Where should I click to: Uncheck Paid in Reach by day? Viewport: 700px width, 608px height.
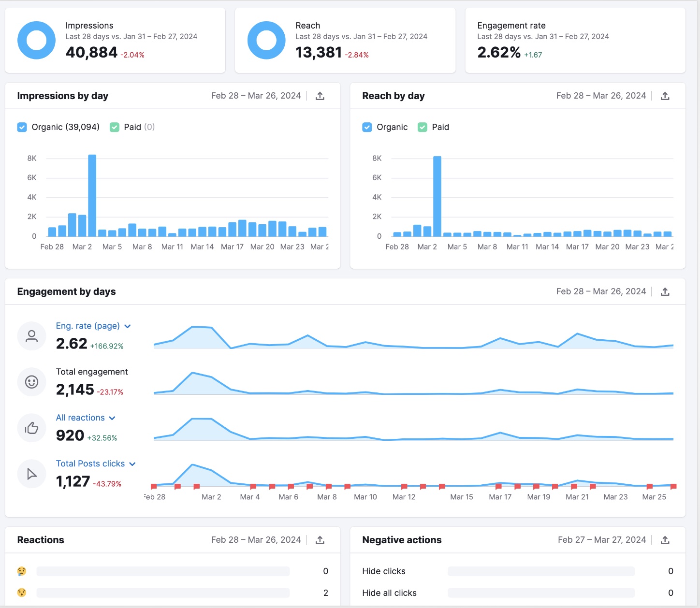[422, 127]
